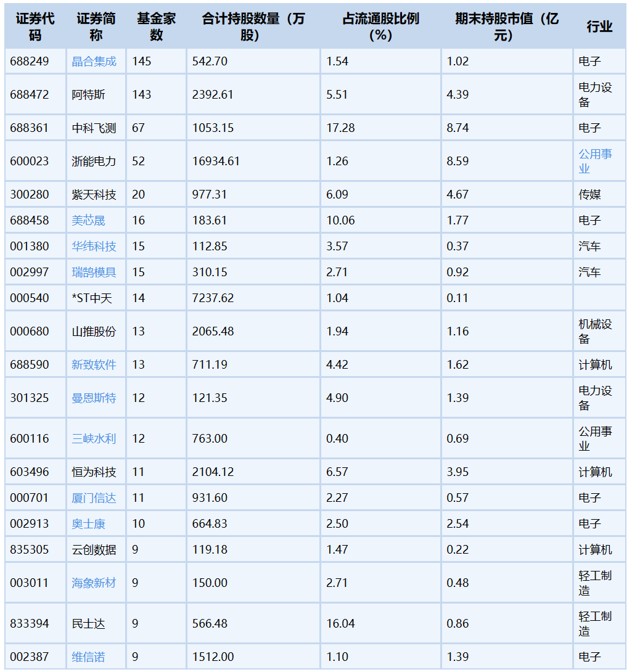This screenshot has height=672, width=632.
Task: Open the 晶合集成 stock link
Action: click(94, 61)
